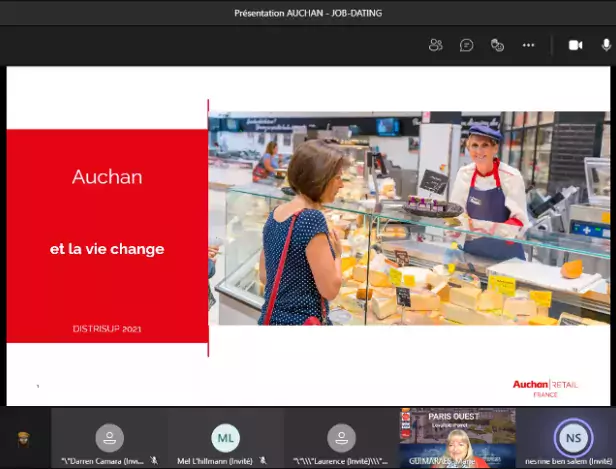Click the shared Auchan presentation slide
Screen dimensions: 616x469
click(308, 236)
